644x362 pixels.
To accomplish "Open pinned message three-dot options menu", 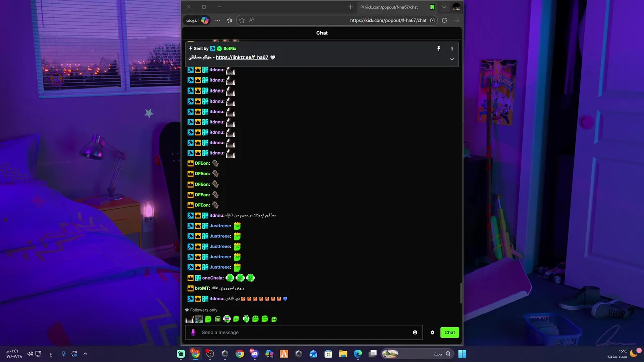I will (x=452, y=49).
